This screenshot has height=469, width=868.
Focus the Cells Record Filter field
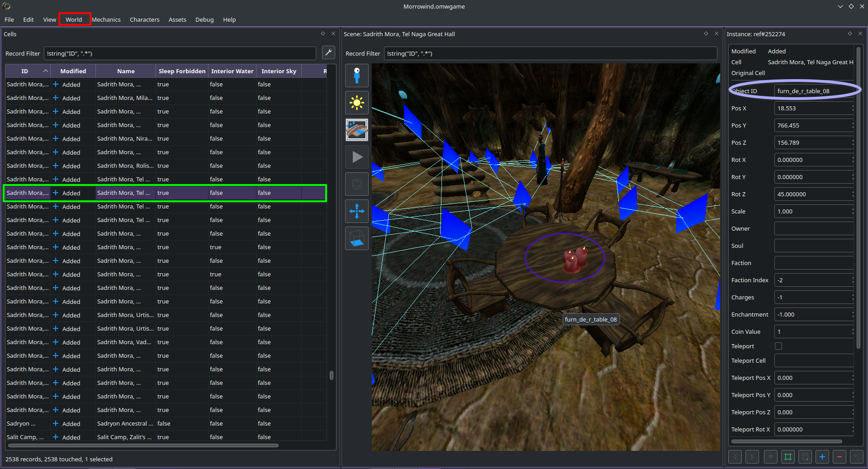pos(180,53)
